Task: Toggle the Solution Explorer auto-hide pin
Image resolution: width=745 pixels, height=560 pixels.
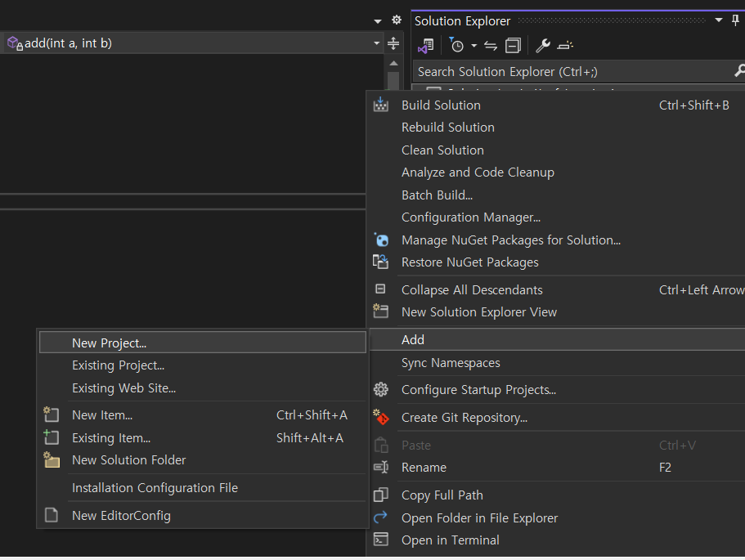Action: (x=735, y=20)
